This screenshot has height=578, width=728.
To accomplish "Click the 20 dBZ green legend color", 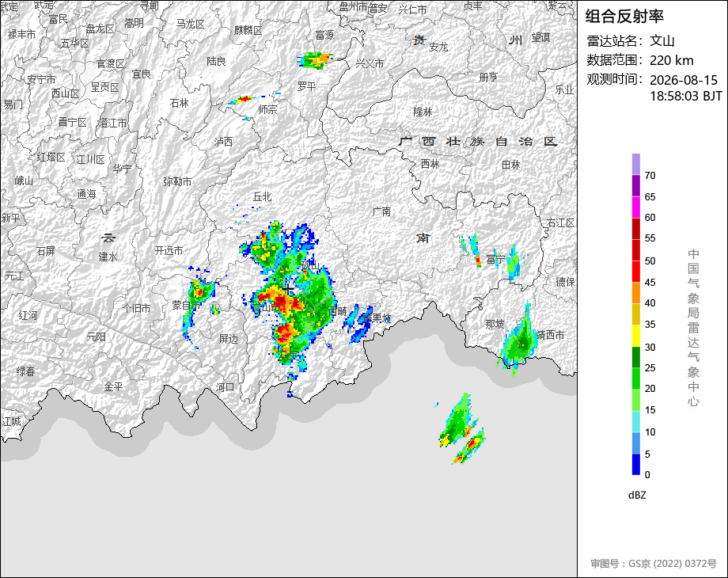I will (635, 378).
